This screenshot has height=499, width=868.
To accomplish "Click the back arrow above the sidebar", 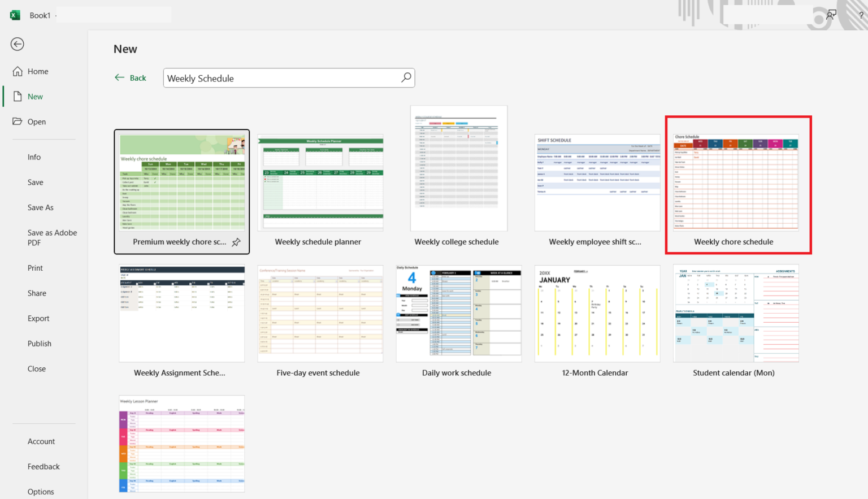I will point(17,44).
